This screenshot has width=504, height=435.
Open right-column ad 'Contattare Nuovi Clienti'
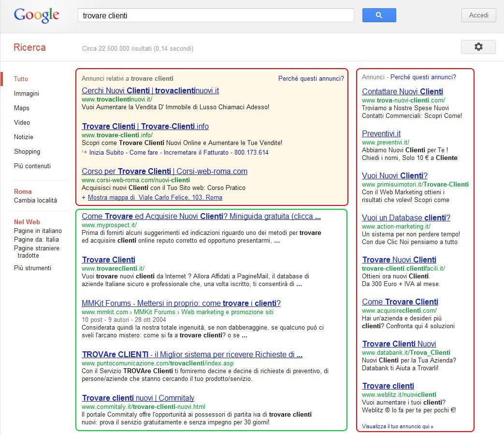point(403,92)
